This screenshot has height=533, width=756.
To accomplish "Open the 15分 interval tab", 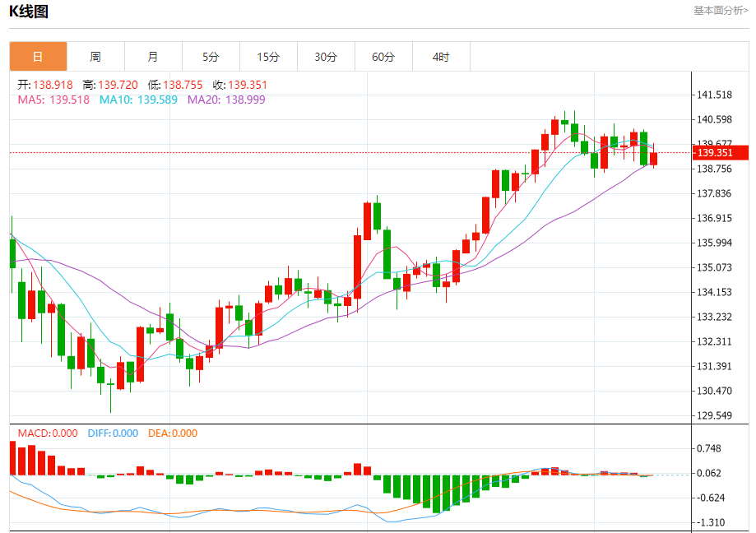I will 268,57.
